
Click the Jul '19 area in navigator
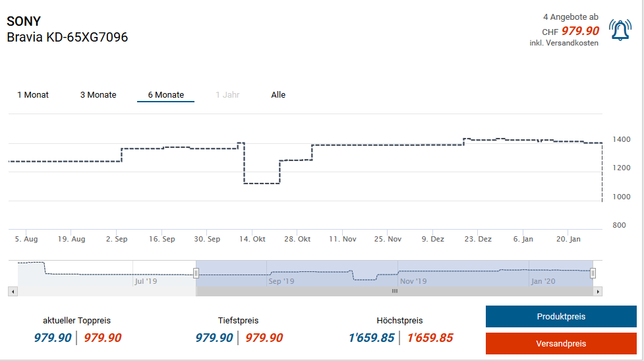[146, 281]
